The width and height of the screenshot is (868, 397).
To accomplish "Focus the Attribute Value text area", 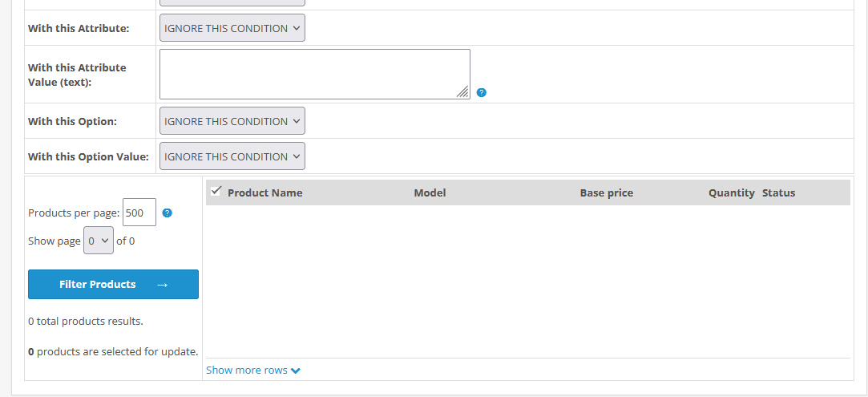I will (314, 74).
